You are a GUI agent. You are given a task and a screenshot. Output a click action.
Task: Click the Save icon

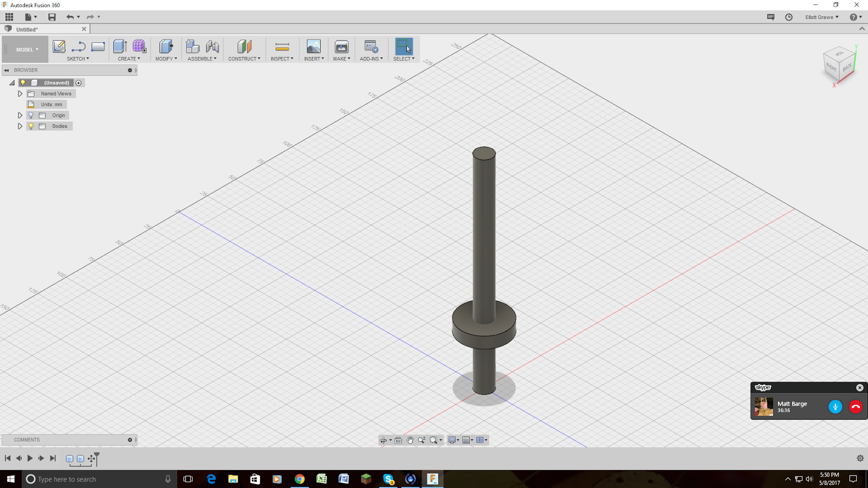coord(52,17)
